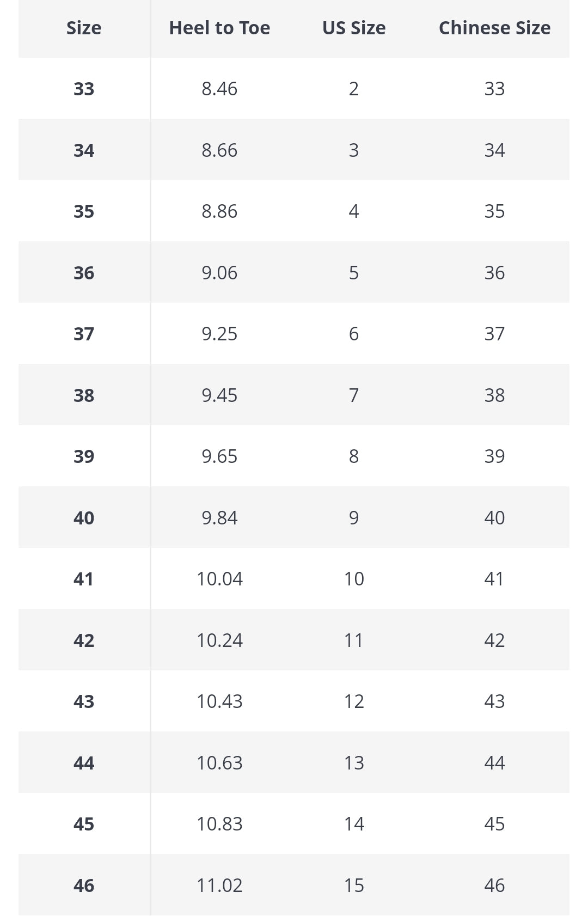
Task: Click the Heel to Toe column header
Action: click(x=219, y=28)
